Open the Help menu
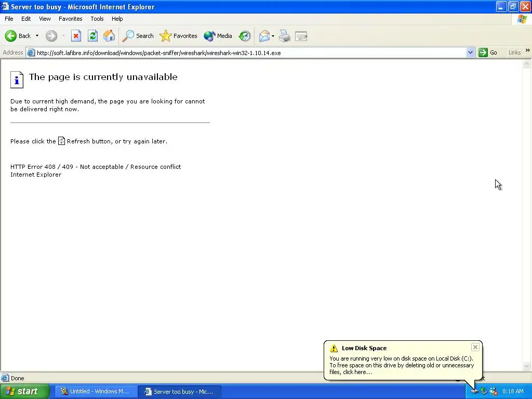This screenshot has width=532, height=399. coord(117,19)
